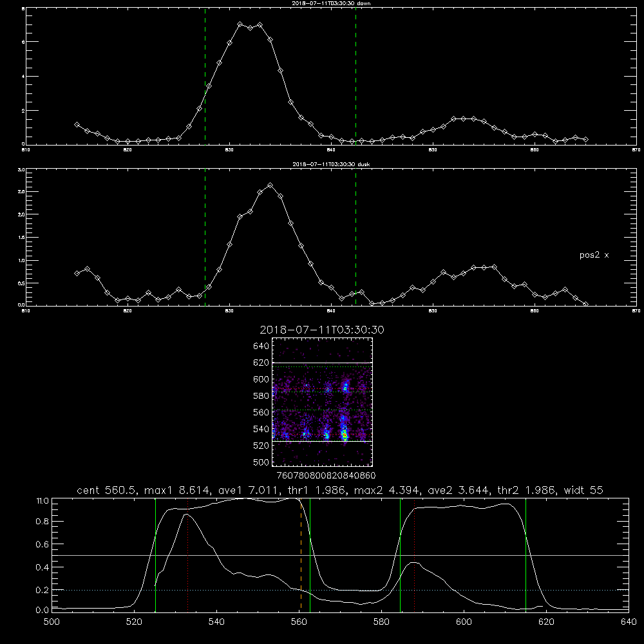This screenshot has width=644, height=644.
Task: Select the rightmost green solid line in bottom plot
Action: click(526, 554)
